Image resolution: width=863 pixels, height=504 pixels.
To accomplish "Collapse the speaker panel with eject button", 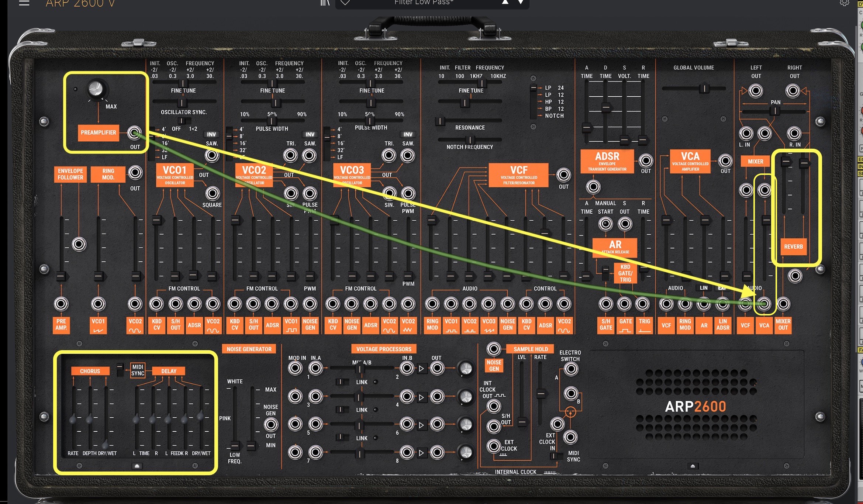I will pos(693,466).
